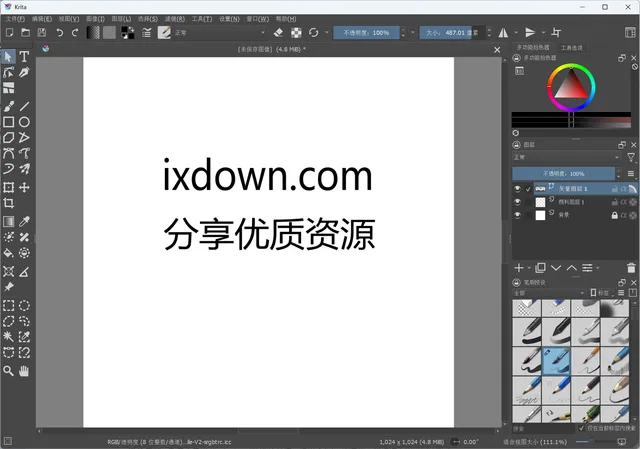
Task: Select the Elliptical Selection tool
Action: pyautogui.click(x=24, y=305)
